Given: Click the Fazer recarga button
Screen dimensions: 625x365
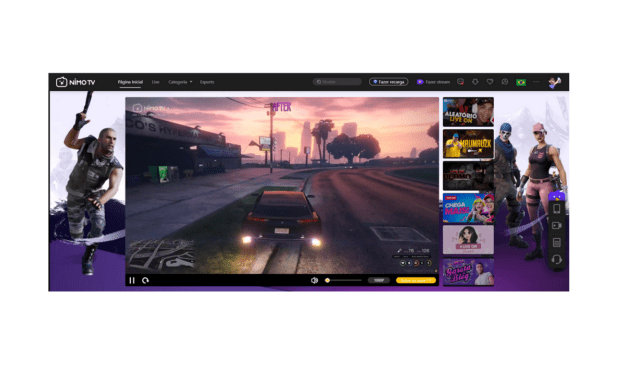Looking at the screenshot, I should point(389,82).
